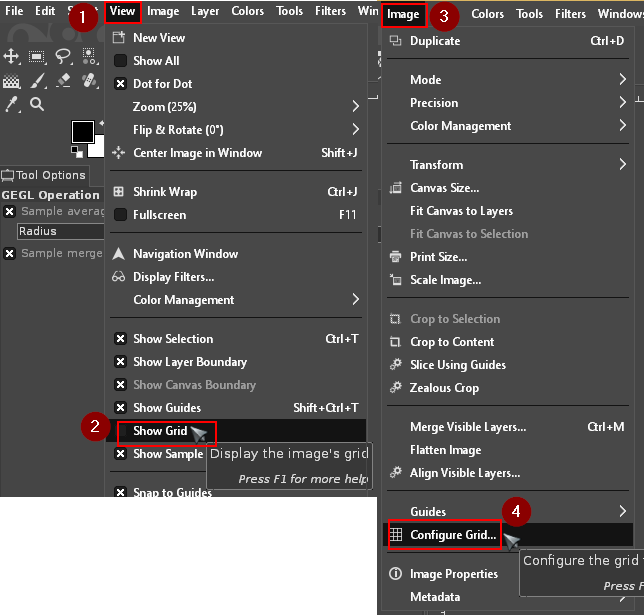This screenshot has height=615, width=644.
Task: Click Configure Grid menu entry
Action: pos(452,535)
